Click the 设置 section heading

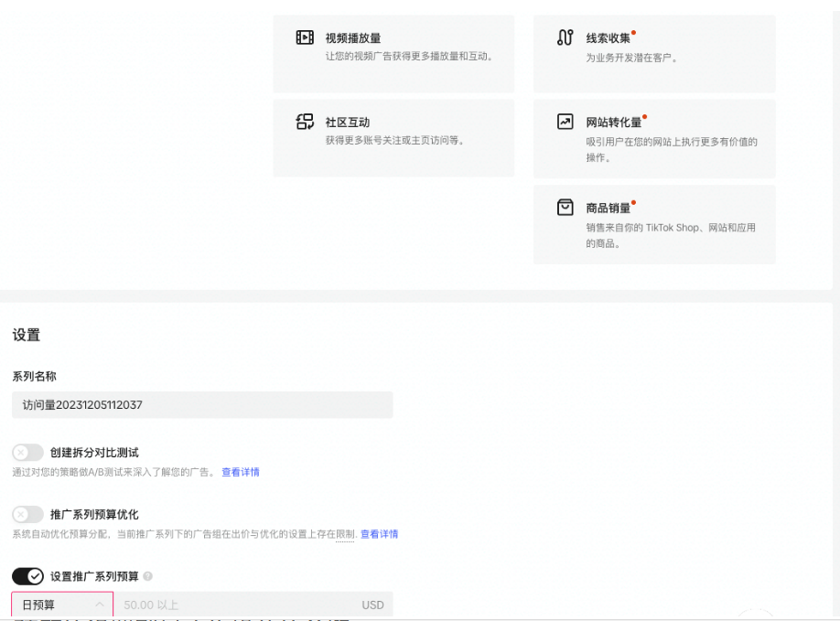point(27,335)
